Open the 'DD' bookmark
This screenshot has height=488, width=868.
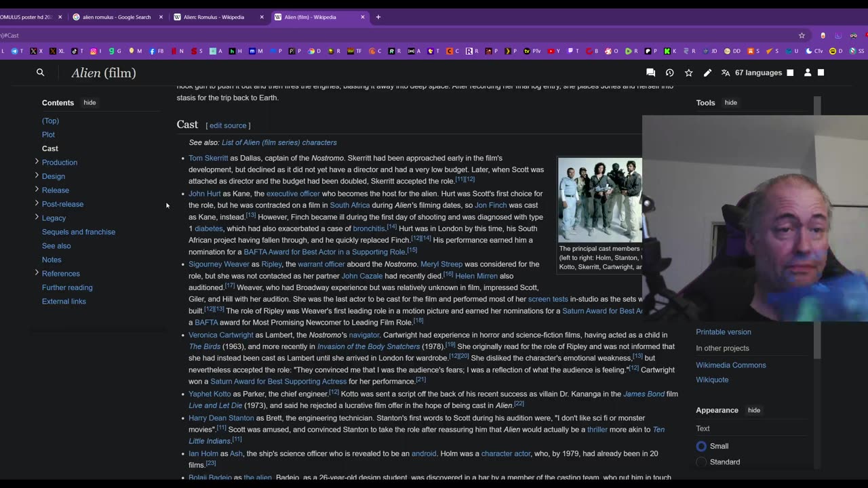pos(732,51)
